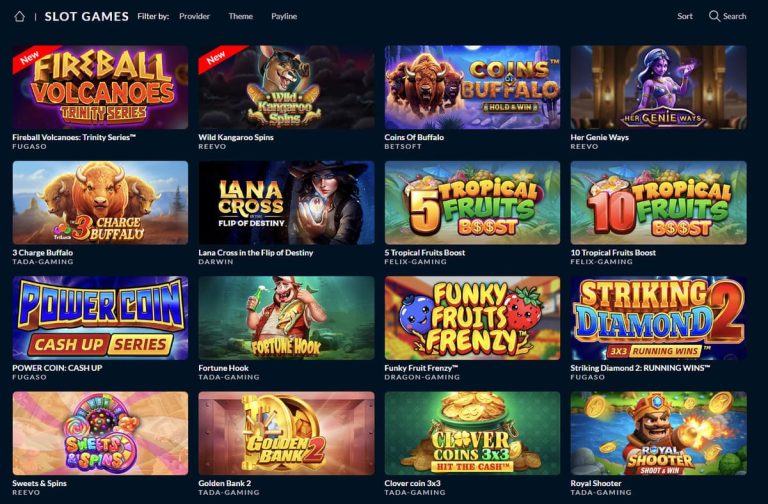Open the Theme filter dropdown
This screenshot has width=768, height=504.
[x=240, y=16]
